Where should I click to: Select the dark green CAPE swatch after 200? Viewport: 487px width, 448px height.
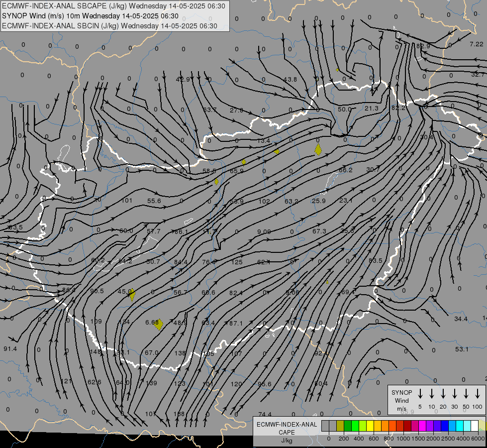tap(348, 426)
